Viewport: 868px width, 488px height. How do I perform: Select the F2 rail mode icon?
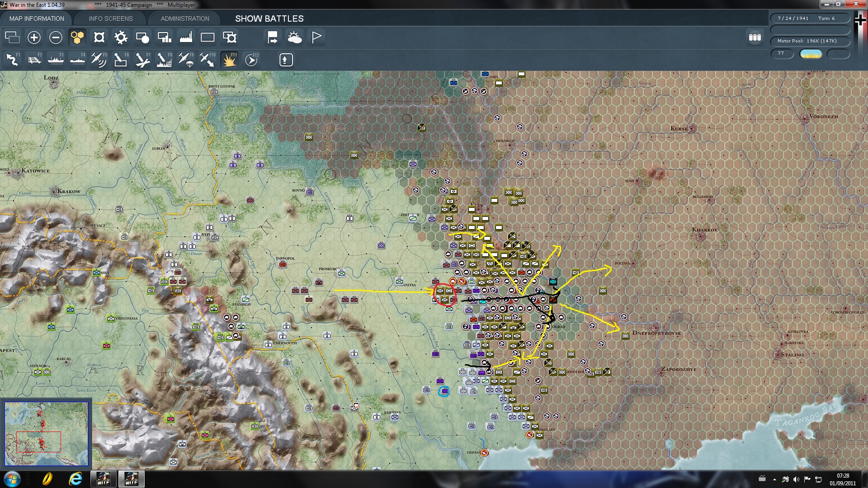click(34, 60)
